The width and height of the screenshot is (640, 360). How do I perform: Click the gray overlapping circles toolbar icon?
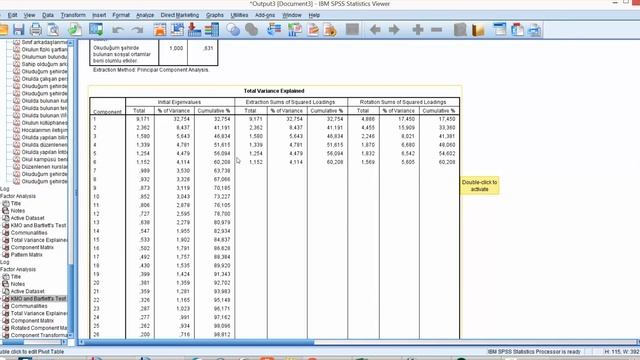tap(252, 30)
